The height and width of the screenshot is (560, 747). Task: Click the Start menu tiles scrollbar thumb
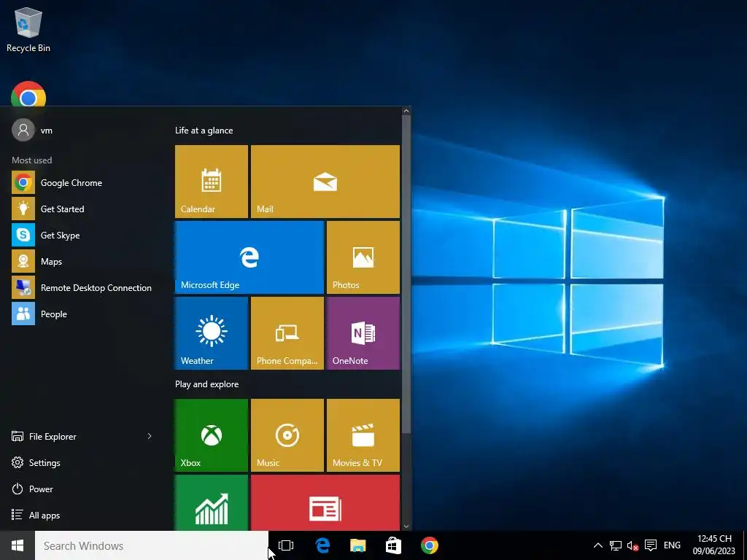click(x=406, y=274)
